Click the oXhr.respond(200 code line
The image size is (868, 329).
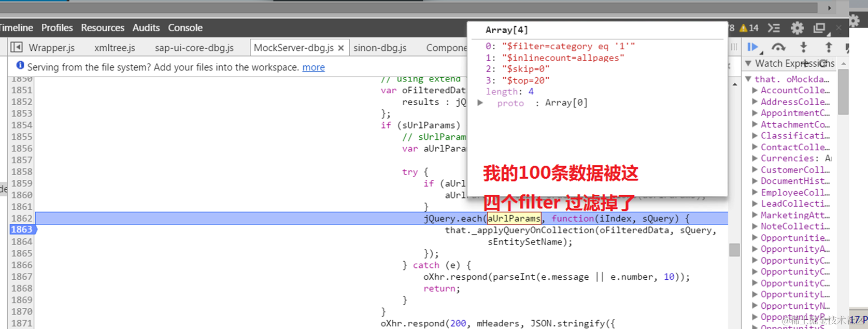pyautogui.click(x=498, y=323)
